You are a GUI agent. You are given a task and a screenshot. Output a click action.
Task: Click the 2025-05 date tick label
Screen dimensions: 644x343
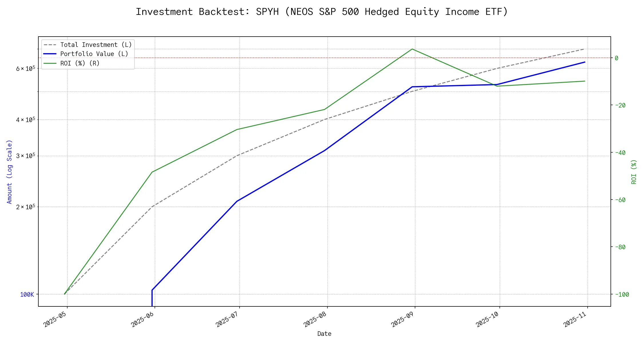55,319
